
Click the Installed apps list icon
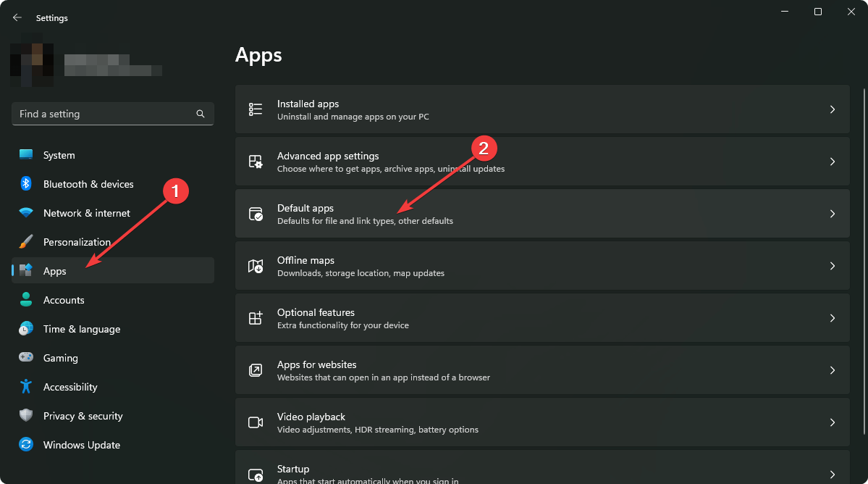(x=256, y=109)
